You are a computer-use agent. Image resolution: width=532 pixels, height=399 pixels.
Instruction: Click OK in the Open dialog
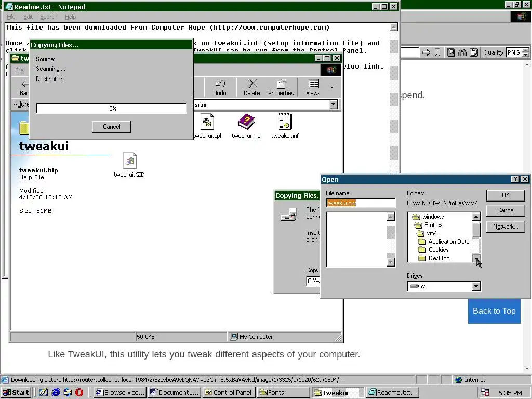click(506, 195)
